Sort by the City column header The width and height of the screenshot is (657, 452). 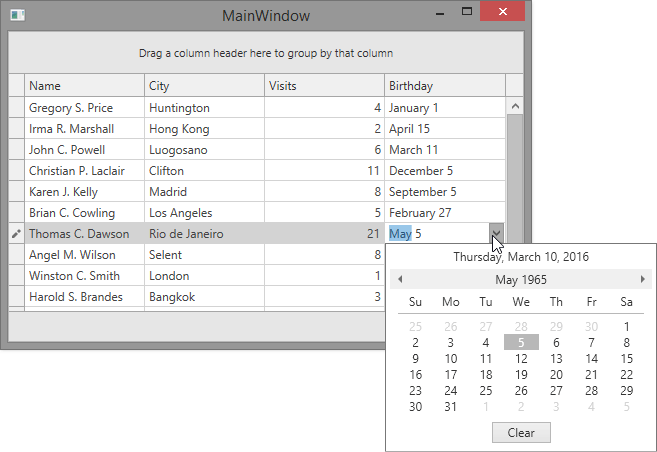(204, 86)
